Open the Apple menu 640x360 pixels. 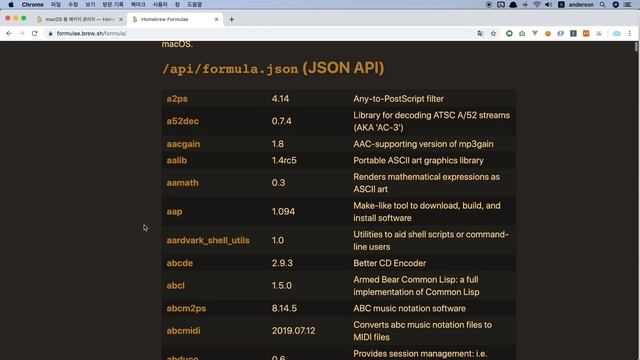(x=11, y=4)
